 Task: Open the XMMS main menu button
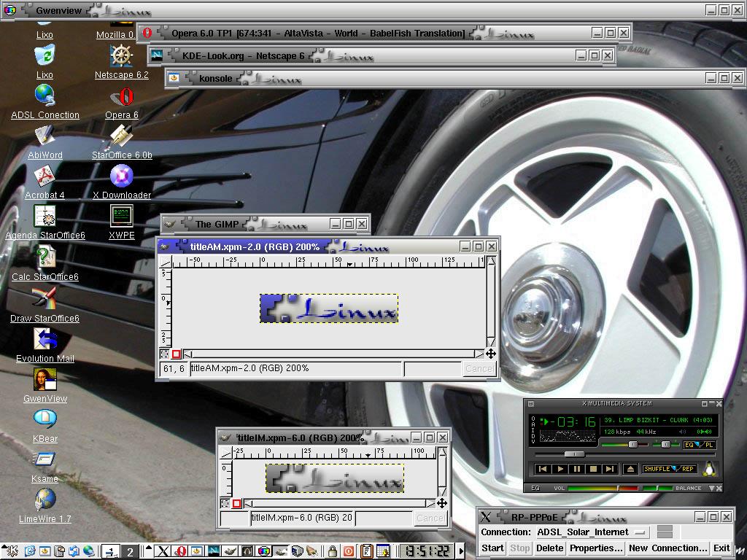click(531, 404)
